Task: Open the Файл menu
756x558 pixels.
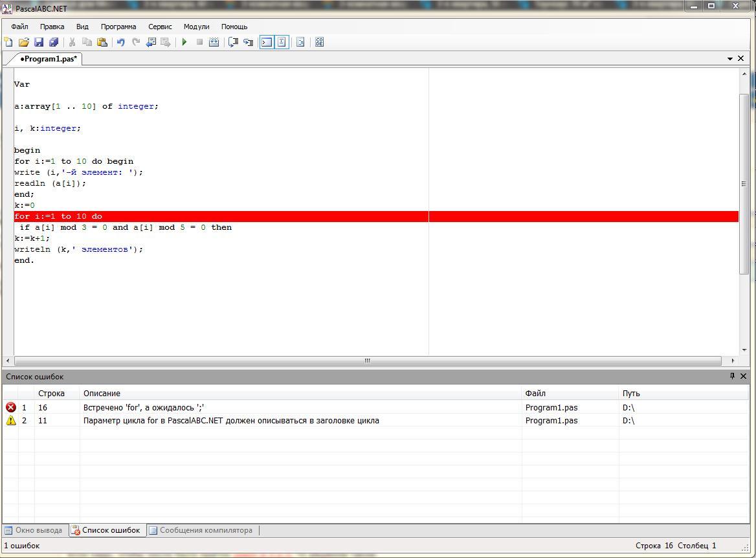Action: pyautogui.click(x=19, y=27)
